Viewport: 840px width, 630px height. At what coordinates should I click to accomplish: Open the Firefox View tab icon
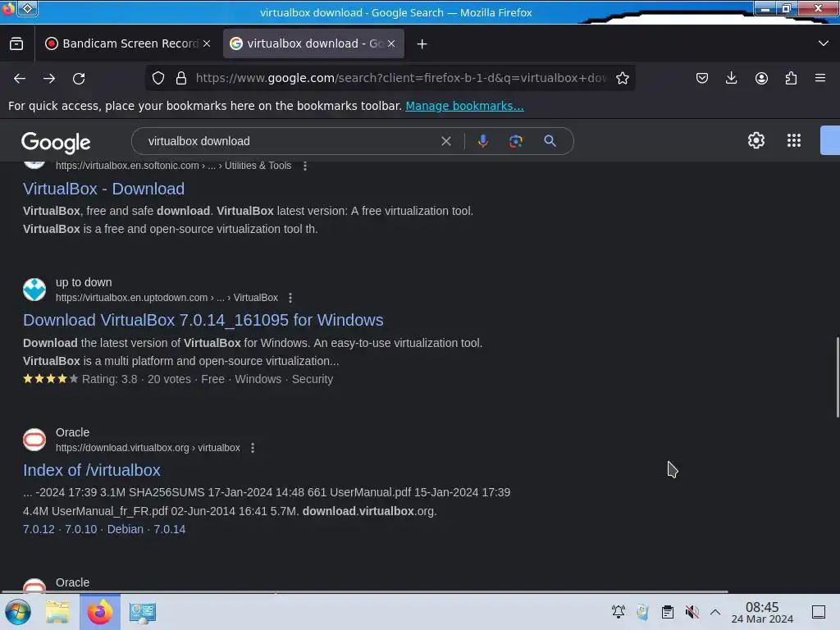pos(16,44)
